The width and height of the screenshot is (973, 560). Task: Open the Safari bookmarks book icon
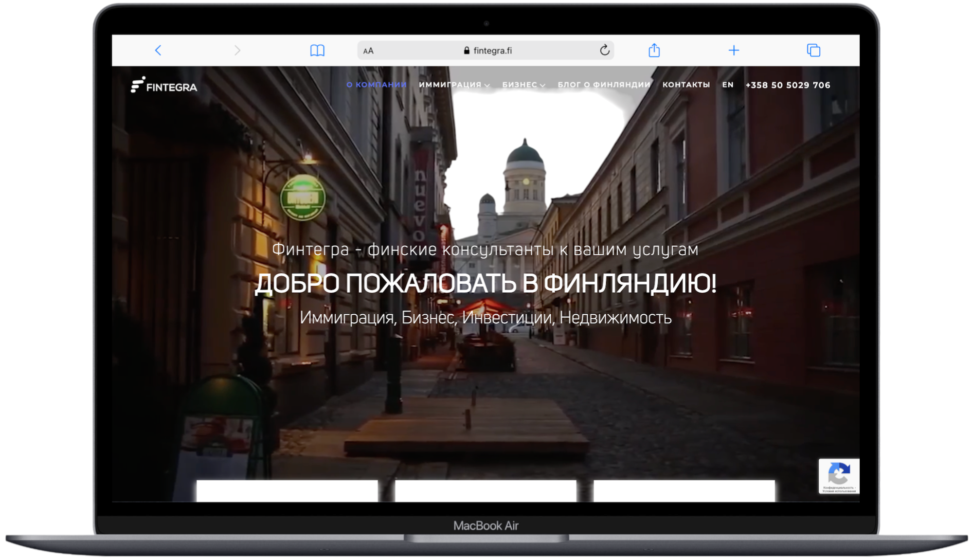[317, 50]
